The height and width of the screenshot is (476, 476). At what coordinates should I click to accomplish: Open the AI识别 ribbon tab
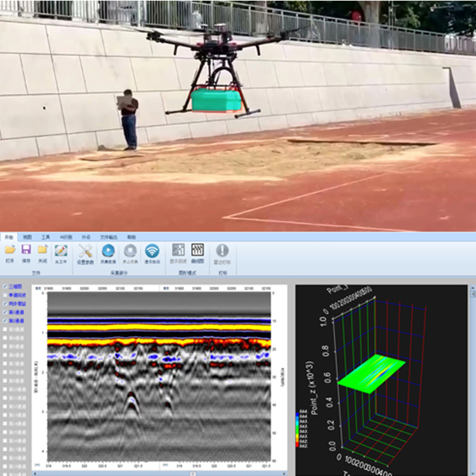tap(65, 236)
